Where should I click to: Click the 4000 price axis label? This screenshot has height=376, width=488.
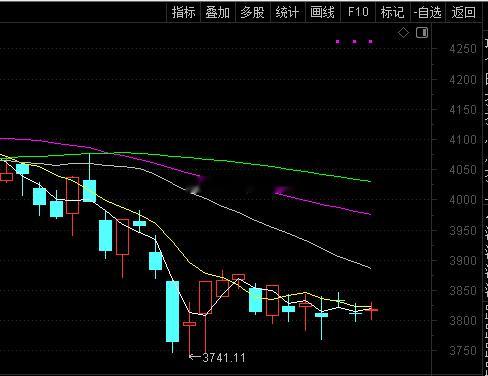tap(463, 200)
